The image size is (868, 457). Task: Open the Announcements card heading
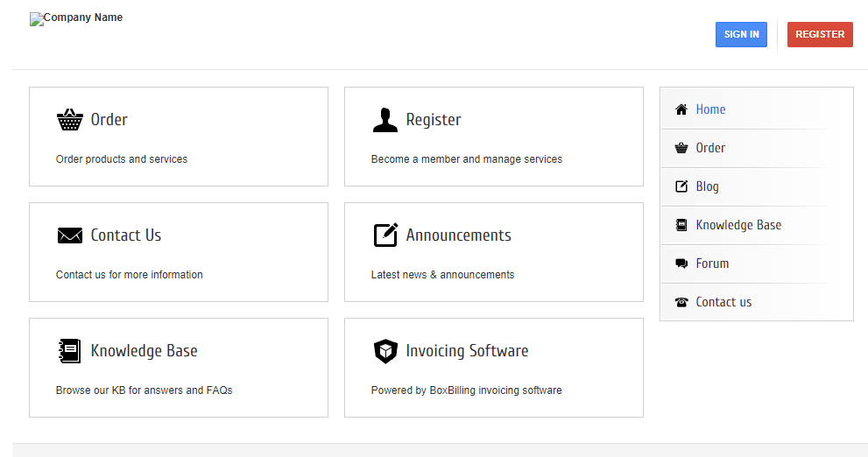(x=458, y=236)
